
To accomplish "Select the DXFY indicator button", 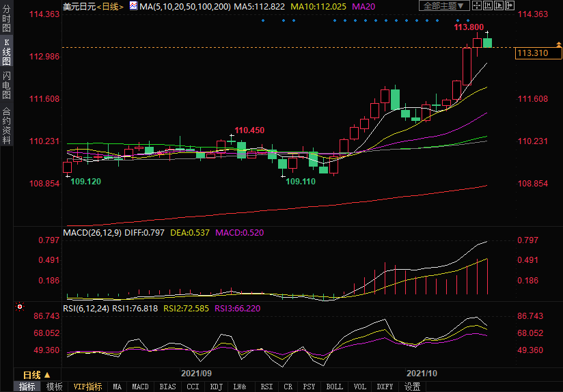I will [x=385, y=387].
